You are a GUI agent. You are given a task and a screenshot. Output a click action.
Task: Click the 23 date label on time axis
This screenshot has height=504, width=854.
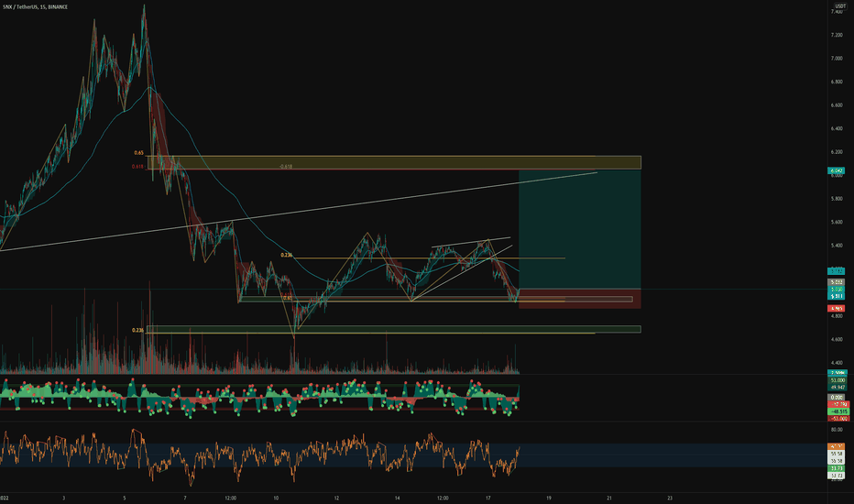click(670, 498)
